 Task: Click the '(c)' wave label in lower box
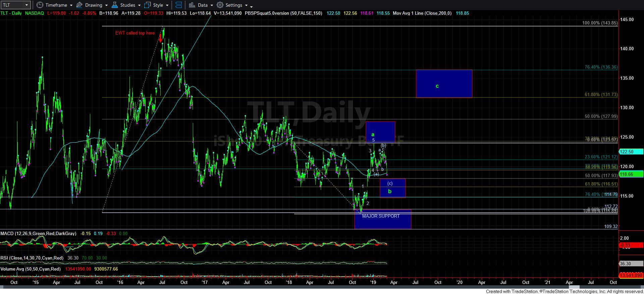click(x=390, y=183)
